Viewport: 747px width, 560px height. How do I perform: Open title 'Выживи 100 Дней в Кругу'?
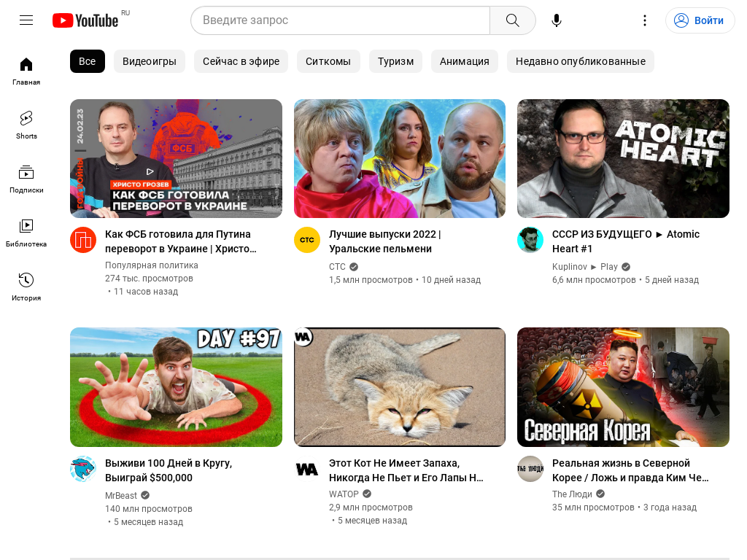169,470
